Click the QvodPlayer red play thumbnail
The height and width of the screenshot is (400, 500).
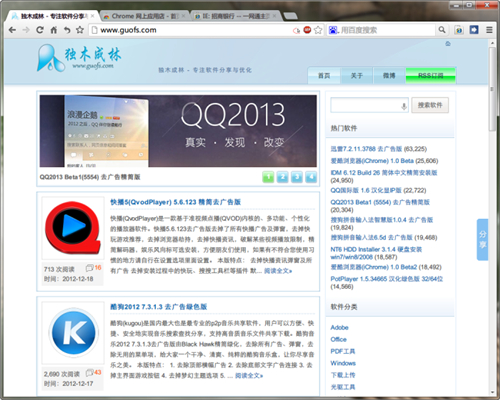pyautogui.click(x=73, y=228)
